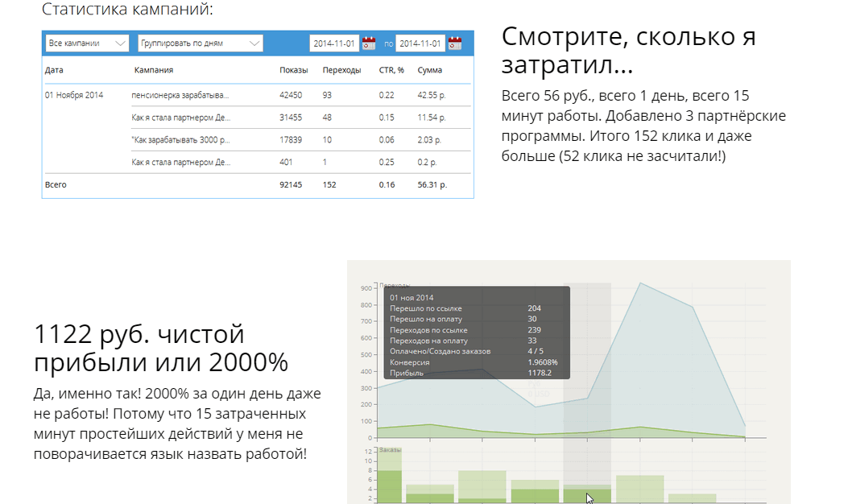Click the total impressions 92145

tap(291, 184)
